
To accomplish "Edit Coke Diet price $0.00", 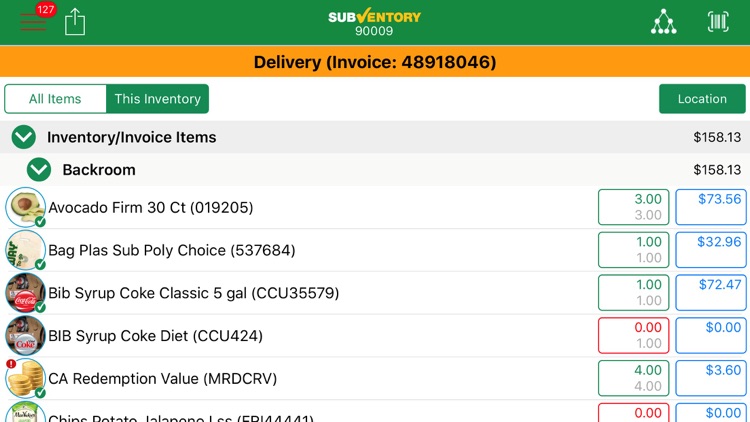I will click(711, 335).
